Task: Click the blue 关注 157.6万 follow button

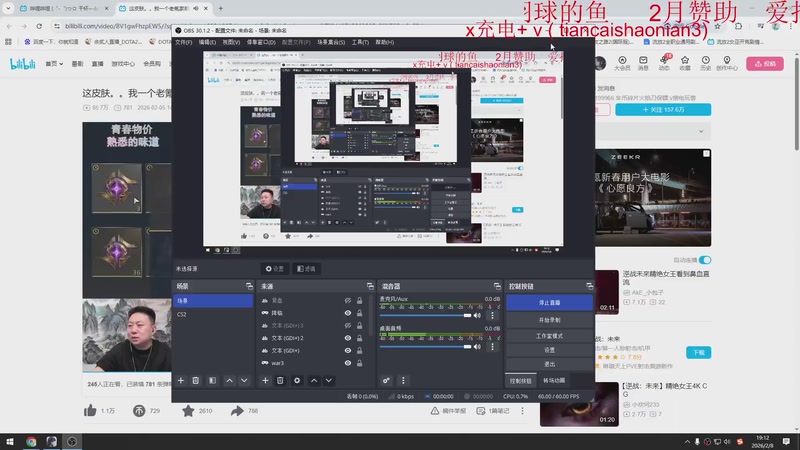Action: click(x=663, y=110)
